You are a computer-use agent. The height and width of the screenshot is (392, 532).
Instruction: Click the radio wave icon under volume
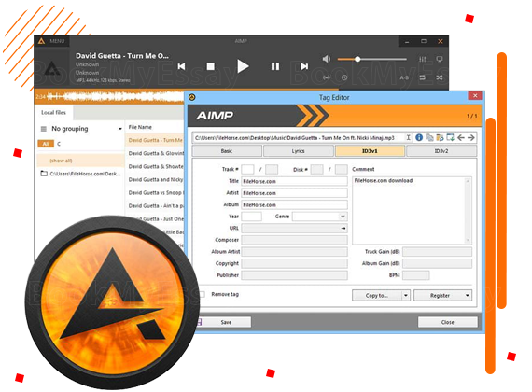327,77
